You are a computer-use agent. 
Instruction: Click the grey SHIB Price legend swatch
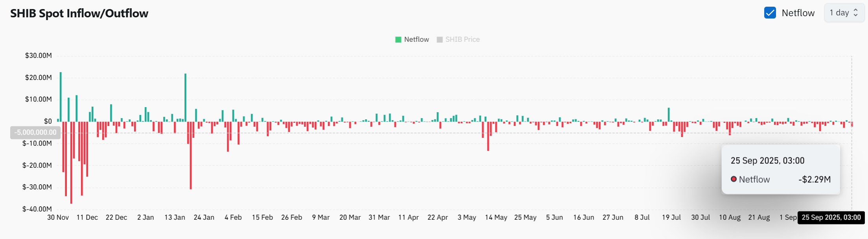pos(440,40)
